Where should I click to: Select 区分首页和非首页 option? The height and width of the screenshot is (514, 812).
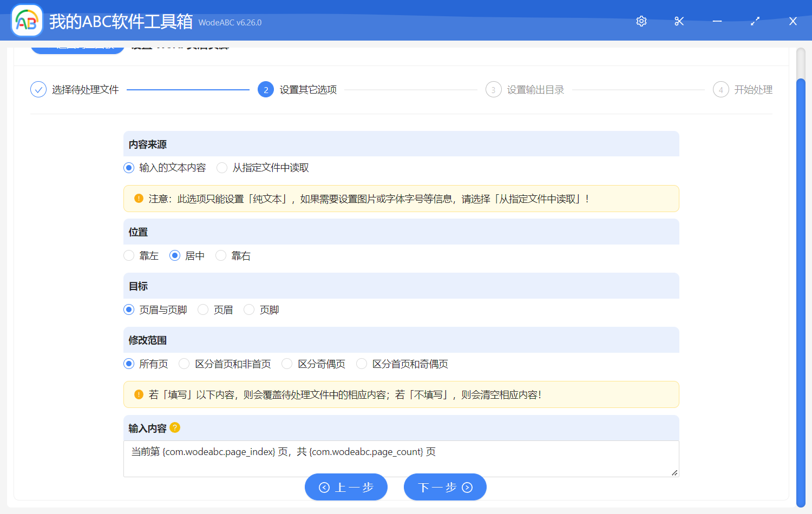[x=184, y=364]
